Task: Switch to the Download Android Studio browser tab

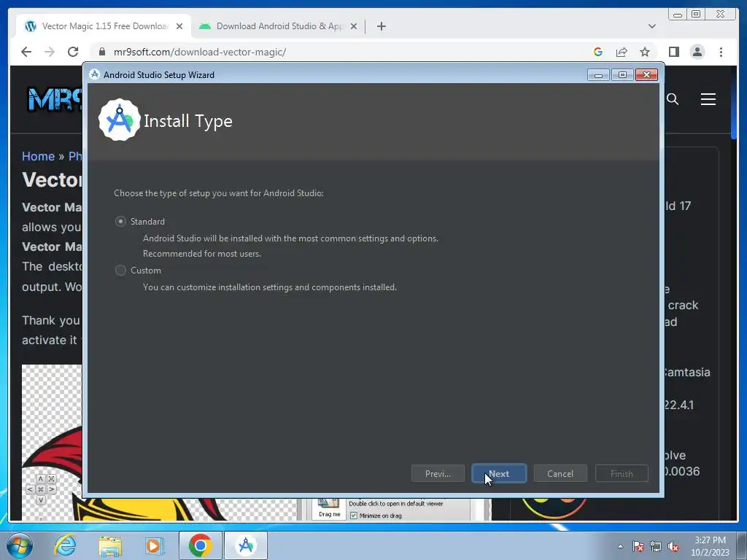Action: (x=279, y=26)
